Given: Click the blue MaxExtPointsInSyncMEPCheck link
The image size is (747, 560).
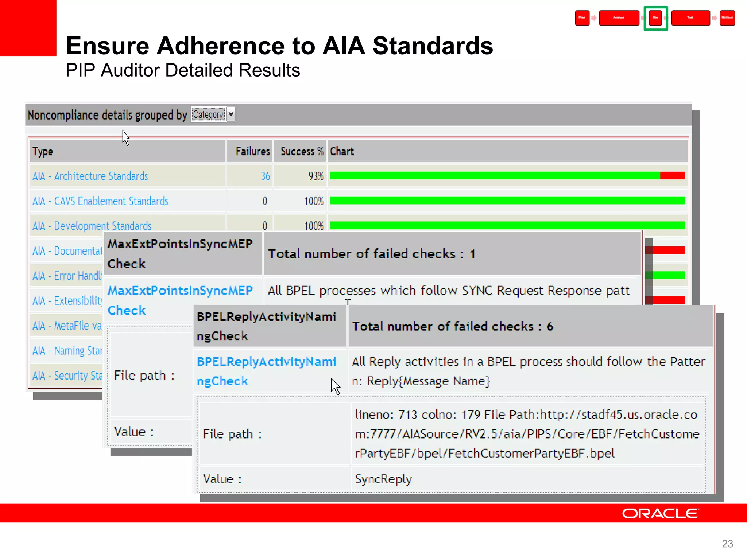Looking at the screenshot, I should point(180,300).
